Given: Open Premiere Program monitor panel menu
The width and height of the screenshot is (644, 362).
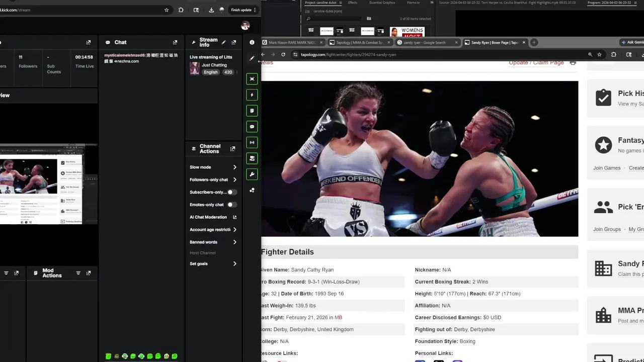Looking at the screenshot, I should pos(636,3).
